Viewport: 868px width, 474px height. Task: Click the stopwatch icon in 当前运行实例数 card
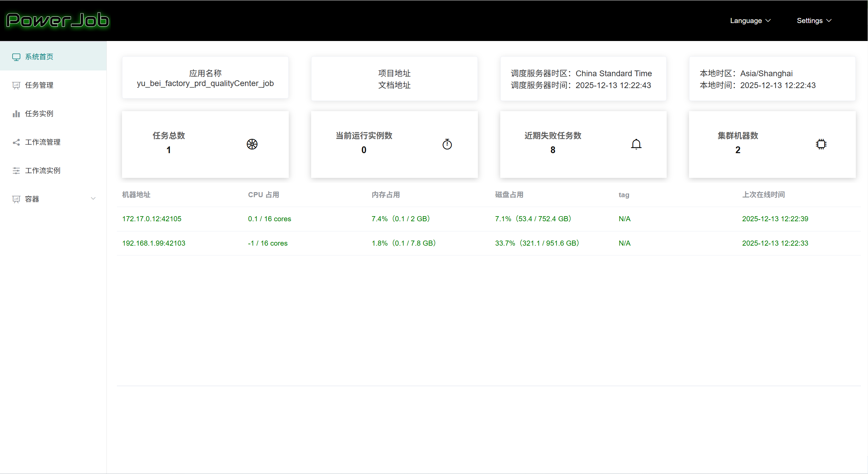coord(447,144)
